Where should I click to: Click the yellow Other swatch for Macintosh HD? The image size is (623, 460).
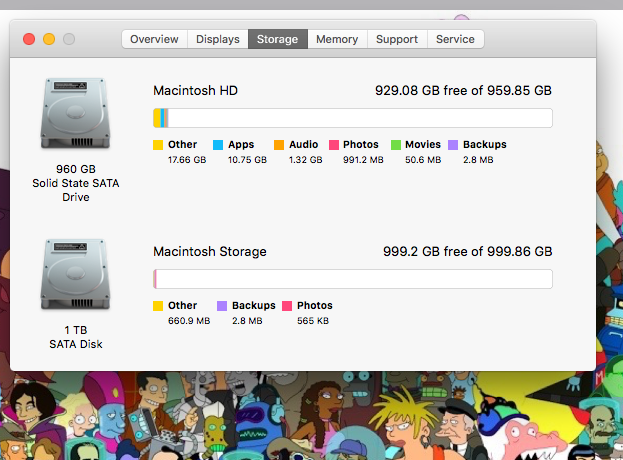(x=158, y=145)
